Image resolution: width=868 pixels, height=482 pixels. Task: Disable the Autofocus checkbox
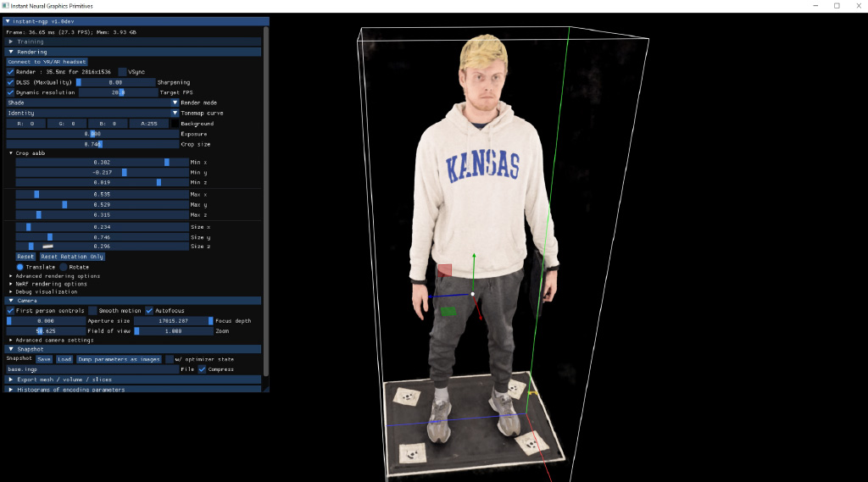click(149, 311)
